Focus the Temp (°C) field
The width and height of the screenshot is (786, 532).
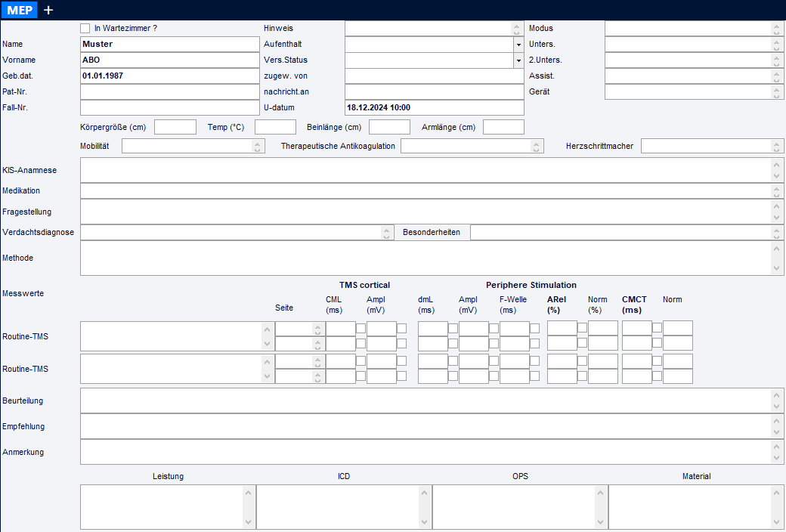tap(275, 127)
